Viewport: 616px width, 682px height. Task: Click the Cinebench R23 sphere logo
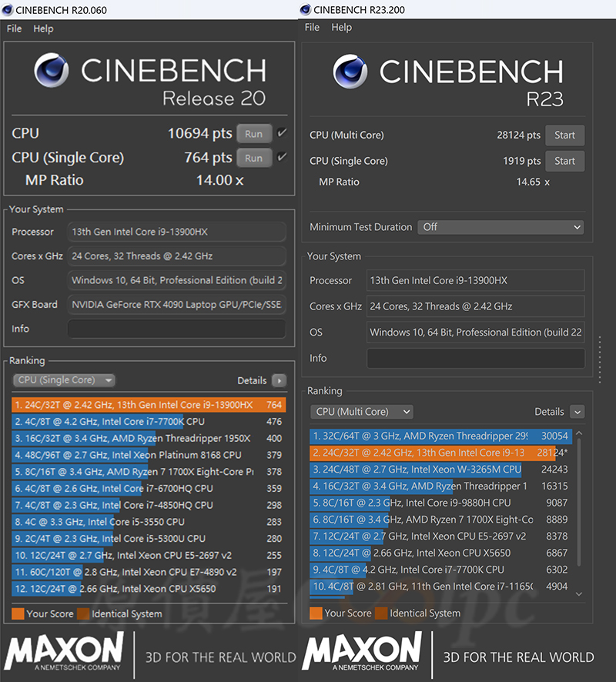[x=350, y=72]
